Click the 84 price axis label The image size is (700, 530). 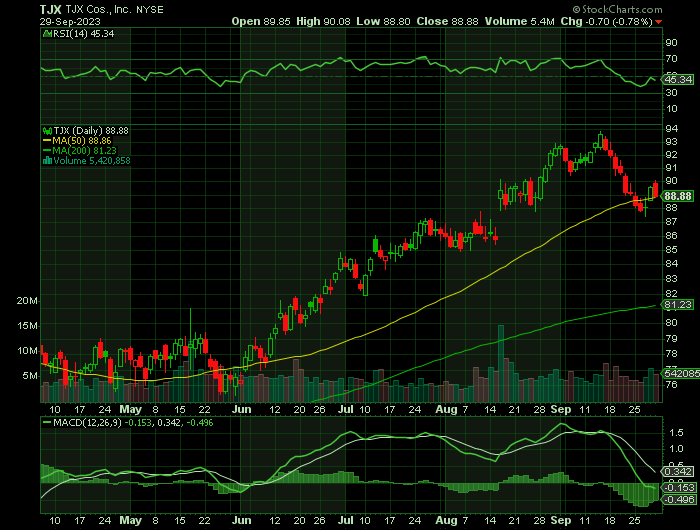tap(671, 263)
